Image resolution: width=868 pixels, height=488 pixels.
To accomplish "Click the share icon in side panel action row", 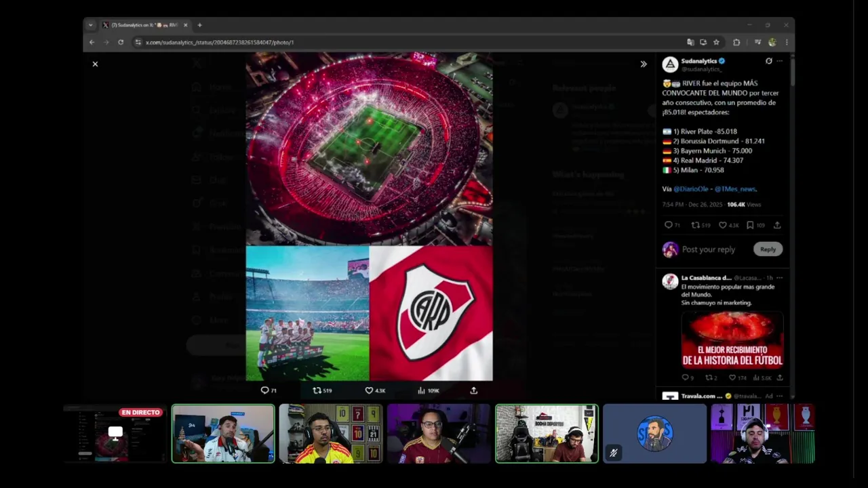I will click(777, 225).
